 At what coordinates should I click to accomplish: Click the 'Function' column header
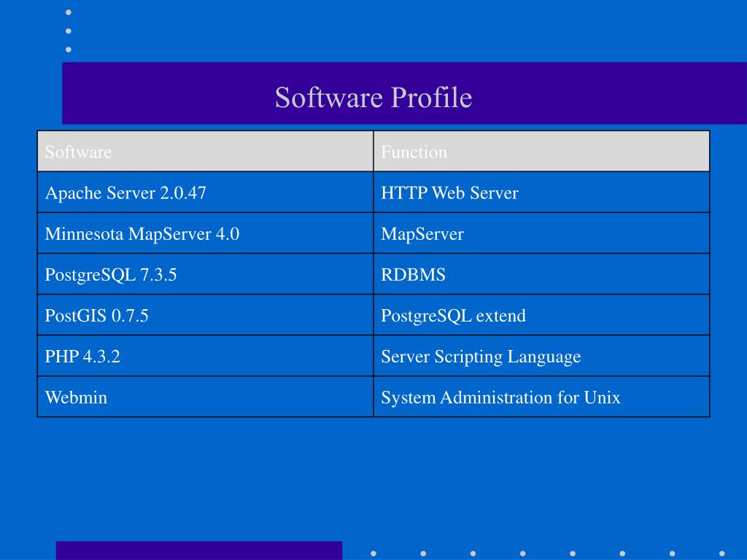[x=542, y=152]
